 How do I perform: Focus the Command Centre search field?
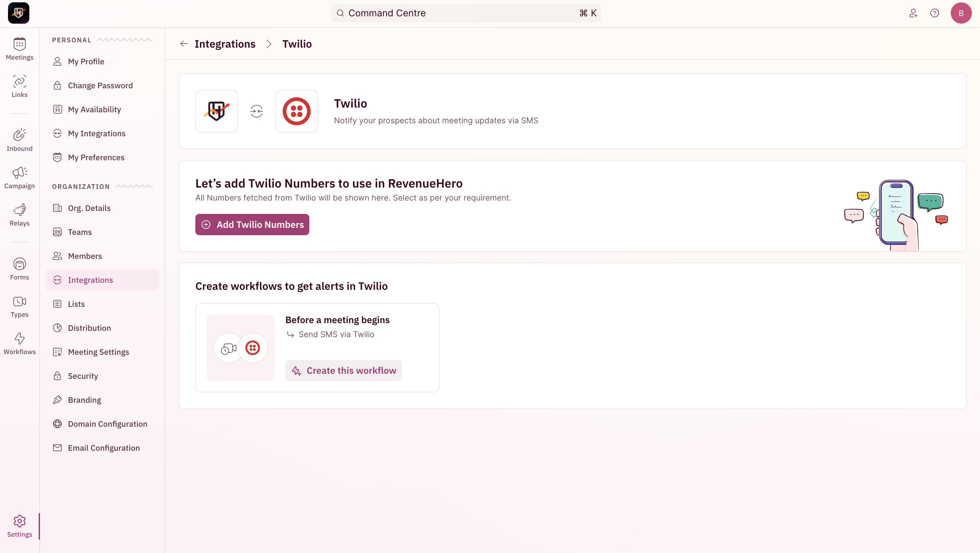(x=466, y=13)
